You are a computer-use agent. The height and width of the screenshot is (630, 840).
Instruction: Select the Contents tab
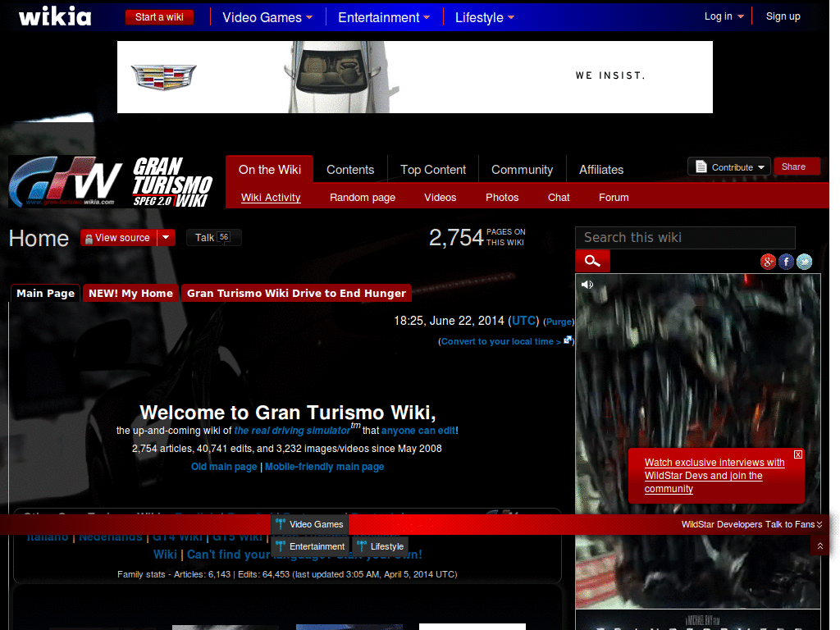click(x=350, y=170)
